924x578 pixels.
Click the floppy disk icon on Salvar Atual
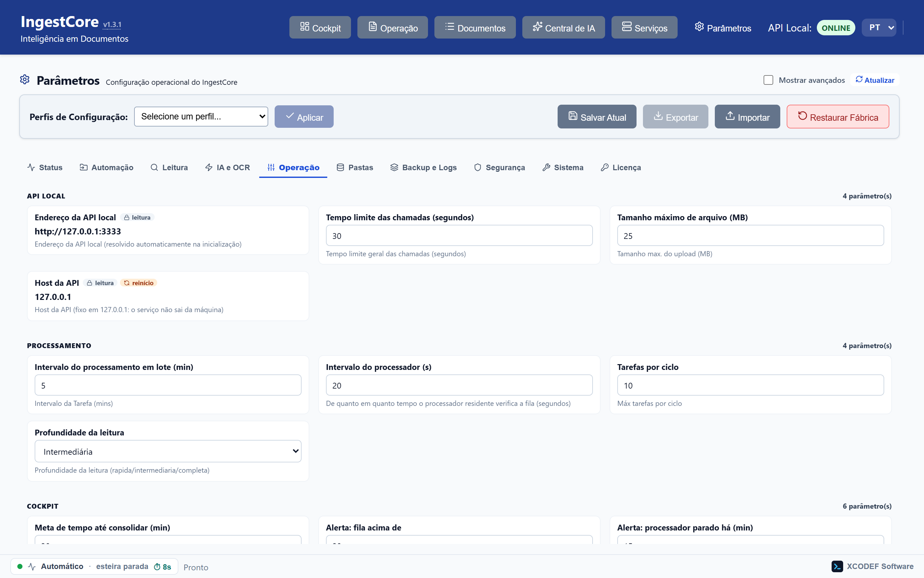coord(573,116)
